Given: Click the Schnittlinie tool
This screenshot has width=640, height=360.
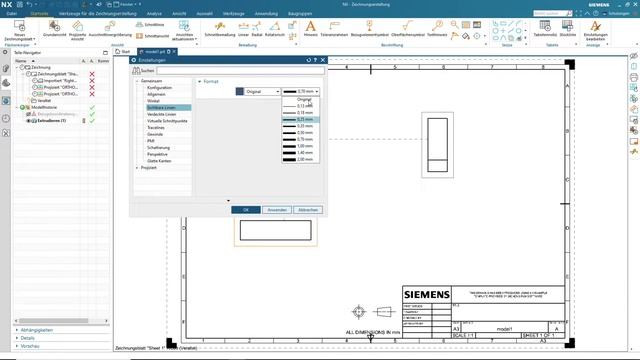Looking at the screenshot, I should (x=150, y=24).
